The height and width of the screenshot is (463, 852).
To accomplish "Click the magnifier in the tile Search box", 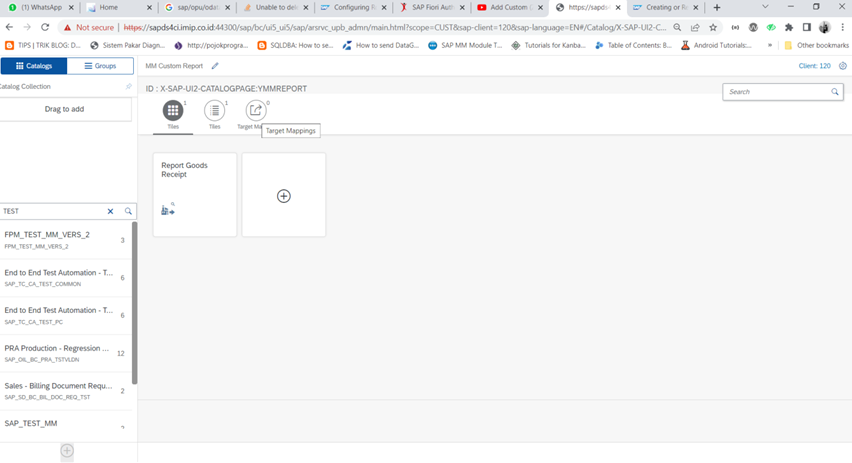I will (x=835, y=92).
